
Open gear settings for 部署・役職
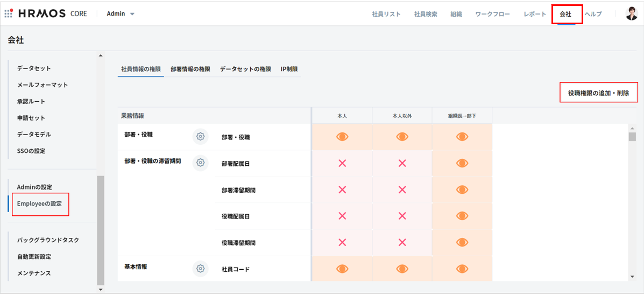coord(200,137)
